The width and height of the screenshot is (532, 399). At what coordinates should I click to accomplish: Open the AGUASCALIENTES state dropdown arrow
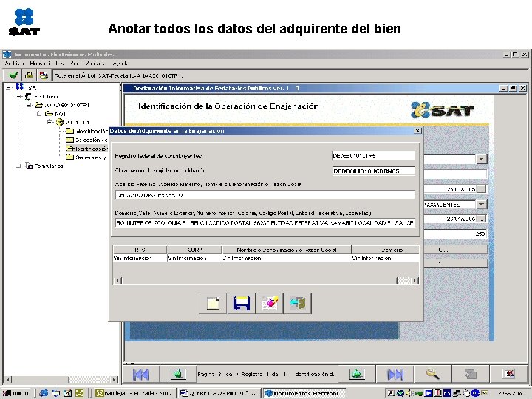tap(482, 205)
